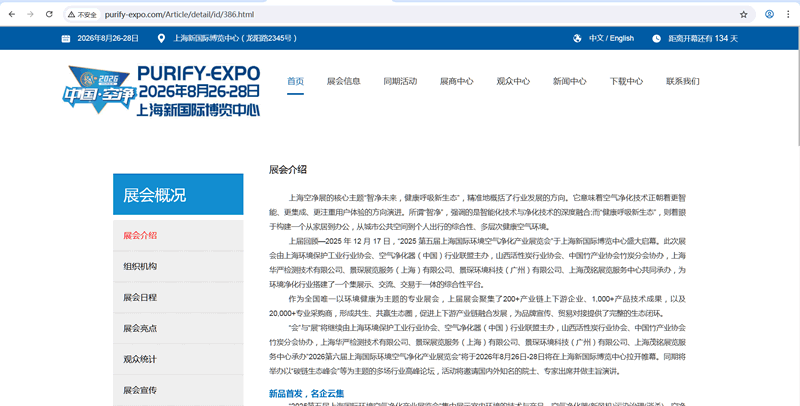Expand the 同期活动 navigation menu

tap(399, 81)
